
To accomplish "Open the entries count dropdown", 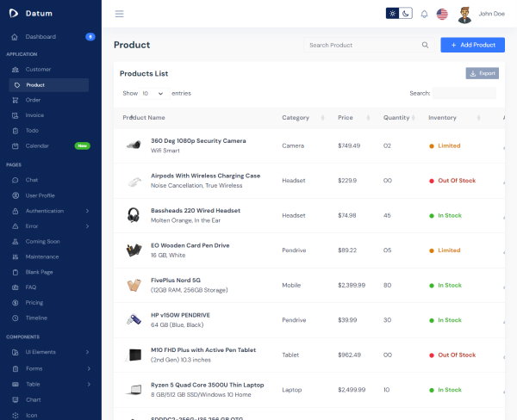I will click(x=153, y=93).
